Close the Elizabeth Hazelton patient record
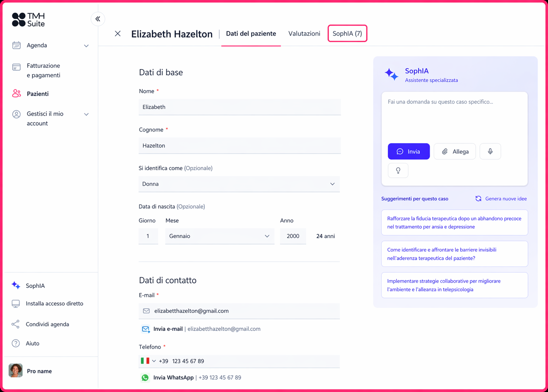Image resolution: width=548 pixels, height=392 pixels. [x=118, y=34]
